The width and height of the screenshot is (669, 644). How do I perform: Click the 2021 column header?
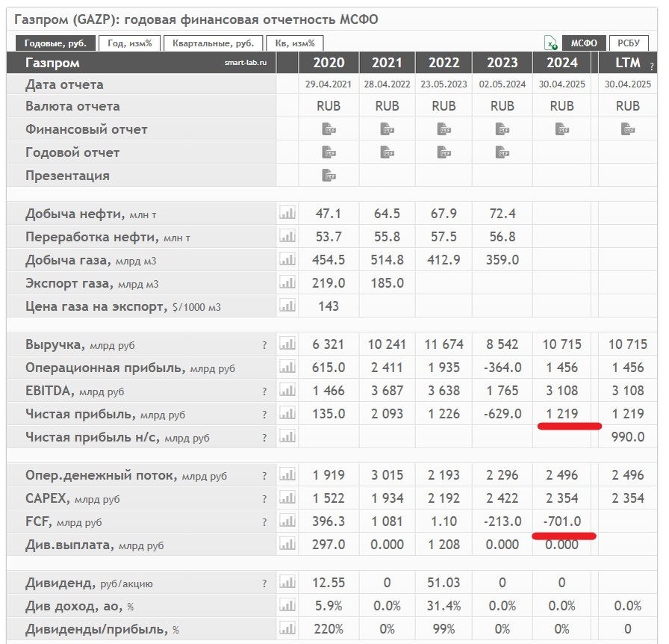coord(387,63)
